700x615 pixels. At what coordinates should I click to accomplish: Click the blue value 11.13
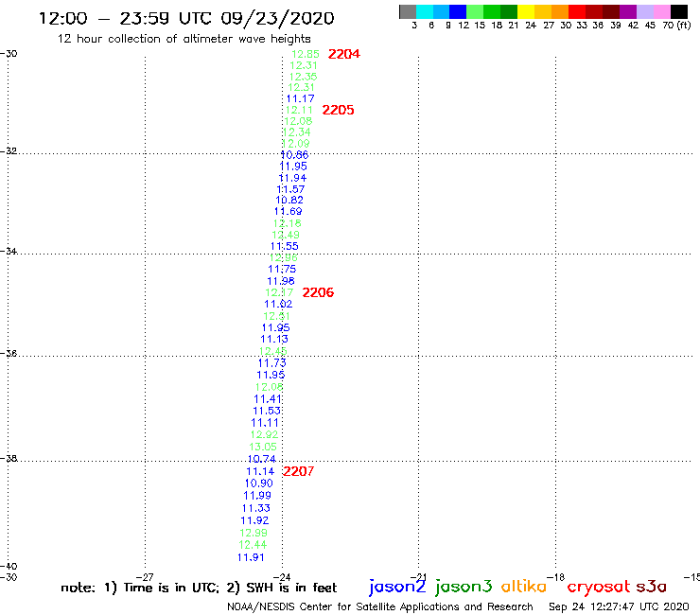point(274,339)
